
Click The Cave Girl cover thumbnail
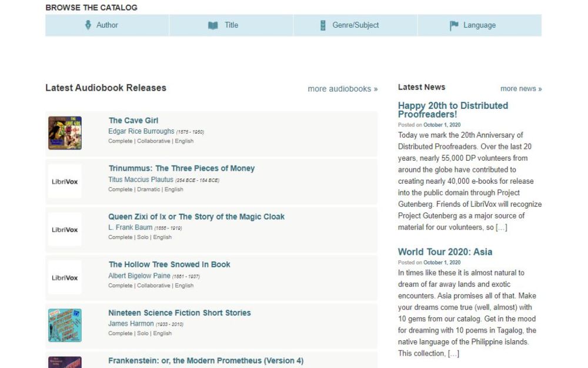(x=65, y=132)
